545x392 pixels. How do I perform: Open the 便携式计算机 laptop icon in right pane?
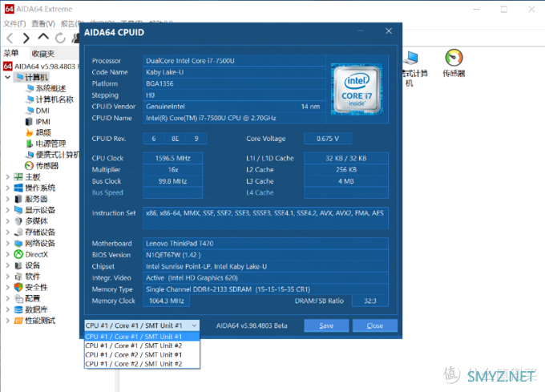coord(411,58)
